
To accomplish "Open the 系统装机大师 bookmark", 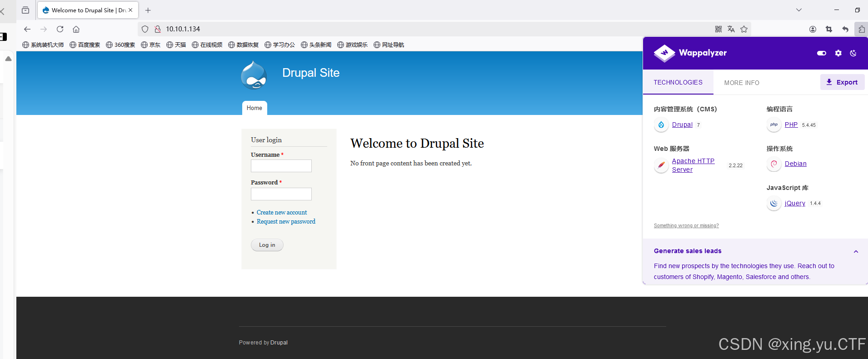I will pyautogui.click(x=43, y=45).
